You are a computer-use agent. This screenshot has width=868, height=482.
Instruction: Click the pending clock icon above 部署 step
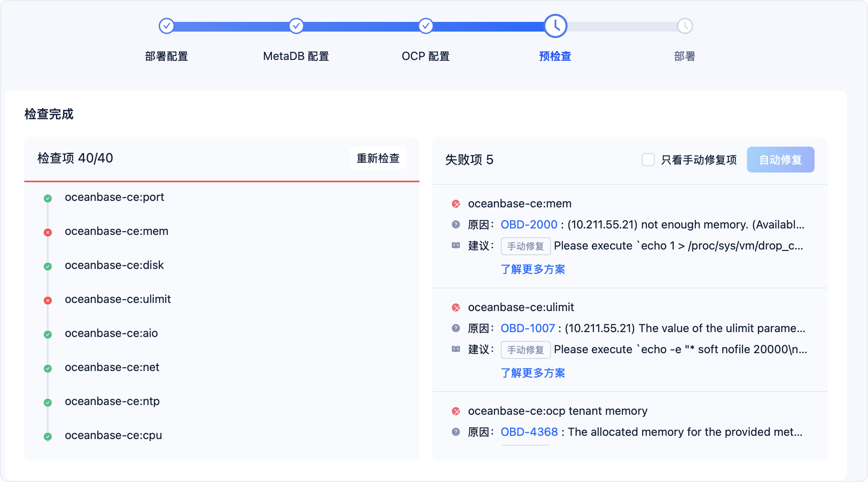pyautogui.click(x=685, y=26)
